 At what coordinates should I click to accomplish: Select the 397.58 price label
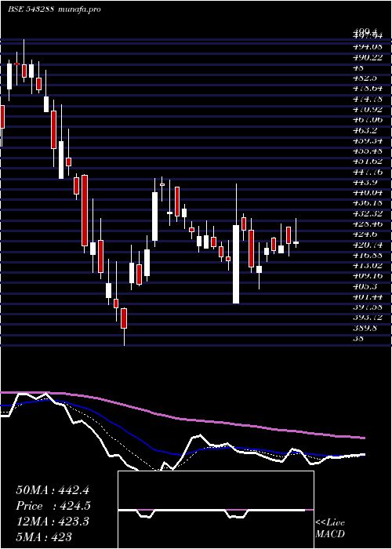tap(368, 307)
